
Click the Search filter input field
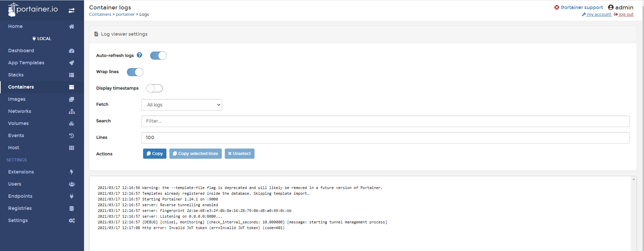click(385, 121)
